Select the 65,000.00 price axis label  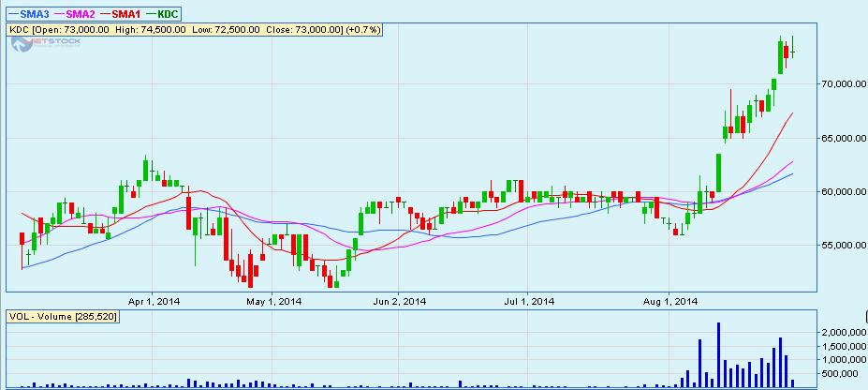(x=837, y=138)
